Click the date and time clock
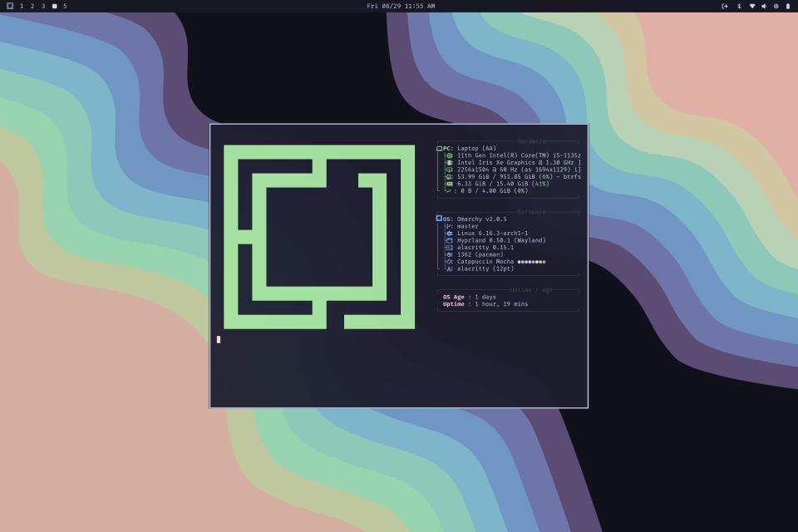The height and width of the screenshot is (532, 798). click(401, 6)
